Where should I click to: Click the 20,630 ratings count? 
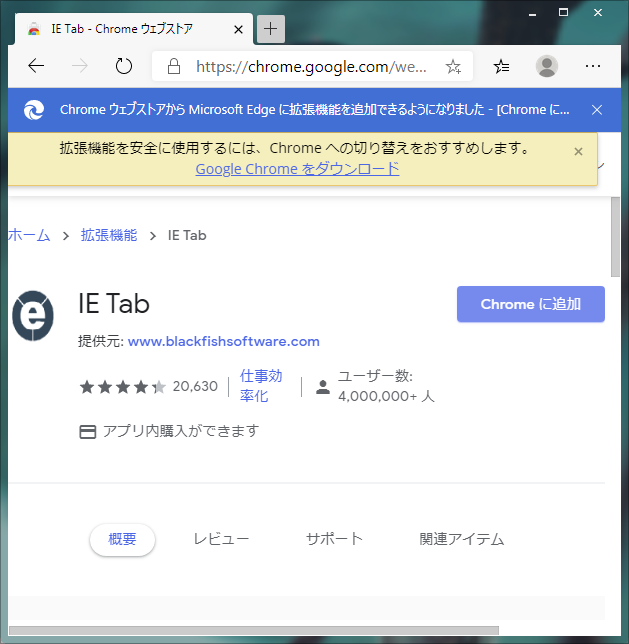pyautogui.click(x=195, y=386)
